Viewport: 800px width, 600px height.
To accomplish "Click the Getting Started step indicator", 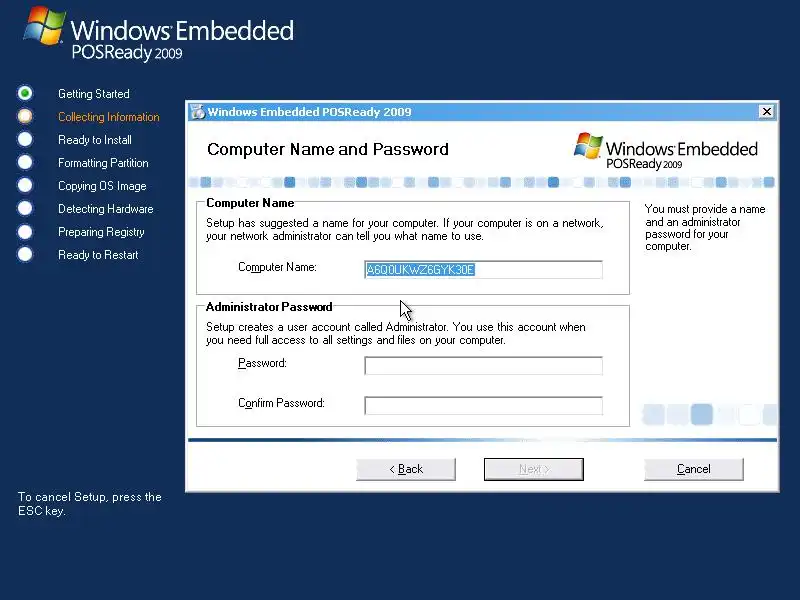I will pyautogui.click(x=24, y=93).
